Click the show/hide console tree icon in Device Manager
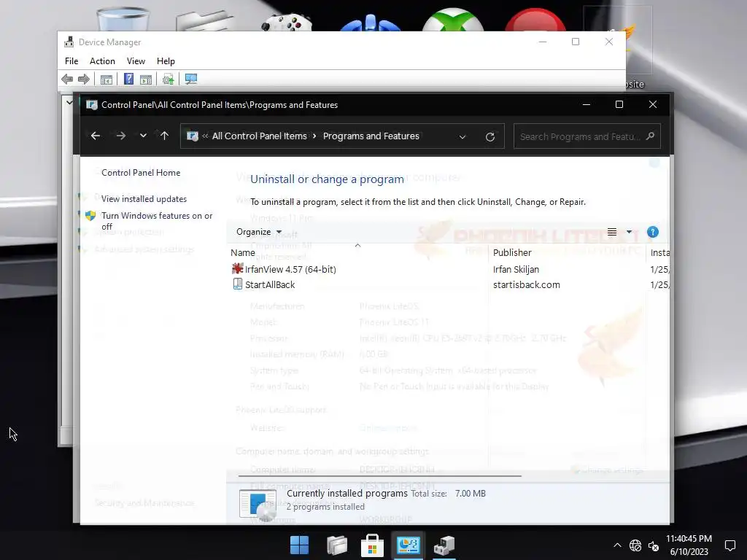 [x=107, y=79]
